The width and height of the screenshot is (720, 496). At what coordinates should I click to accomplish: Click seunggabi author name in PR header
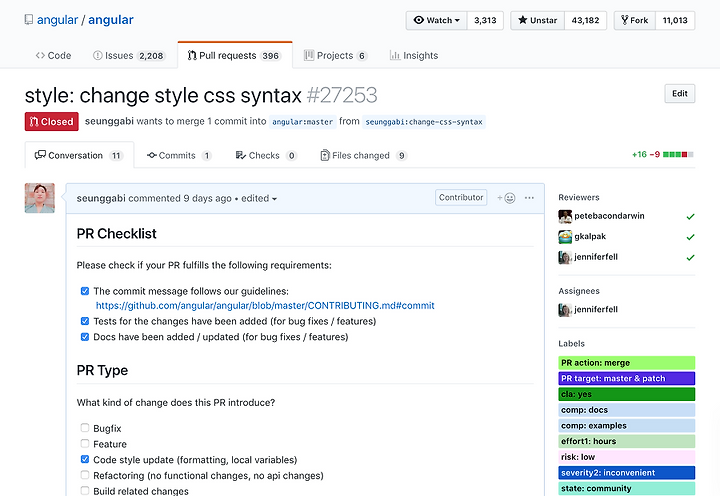coord(109,121)
